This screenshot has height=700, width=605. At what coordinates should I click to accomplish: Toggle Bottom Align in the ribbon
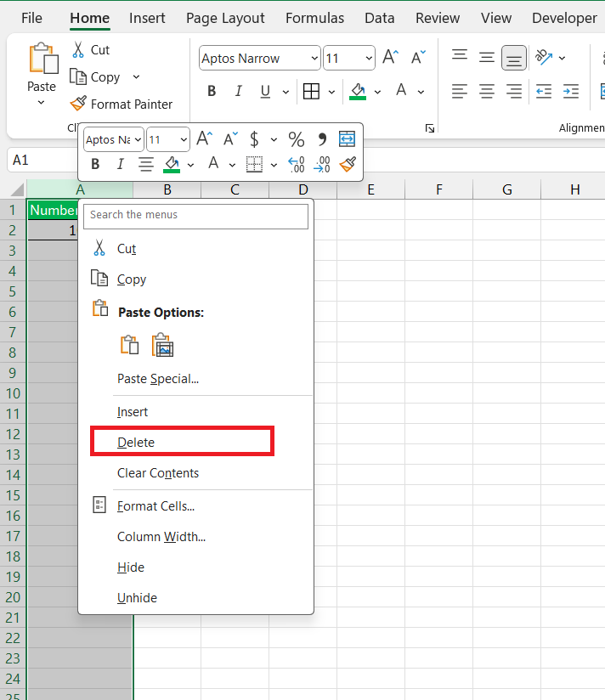coord(514,58)
